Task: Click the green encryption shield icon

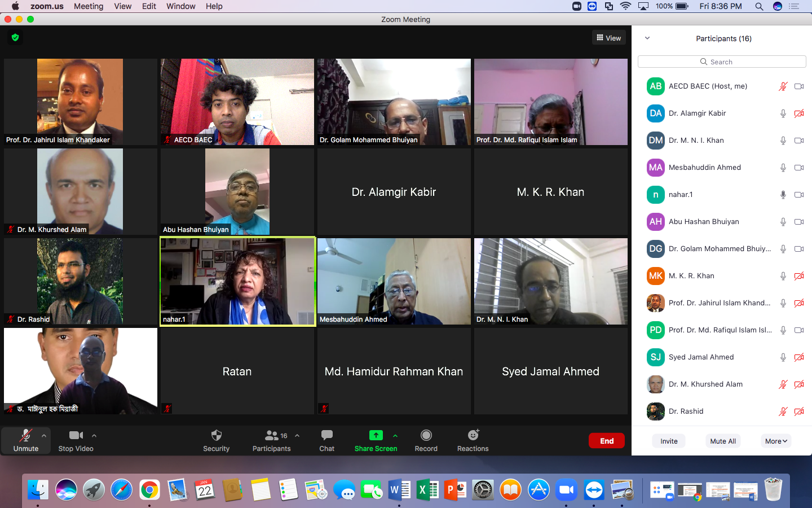Action: pyautogui.click(x=15, y=37)
